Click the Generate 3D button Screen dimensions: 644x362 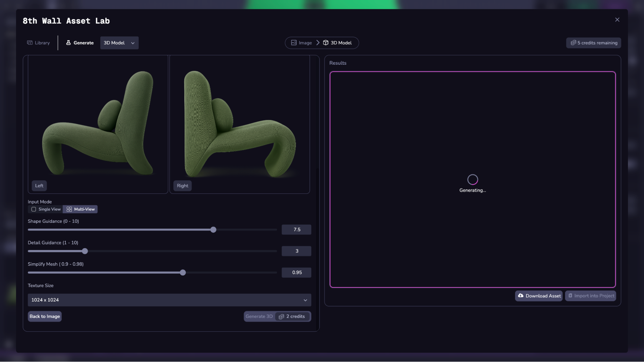click(x=259, y=317)
